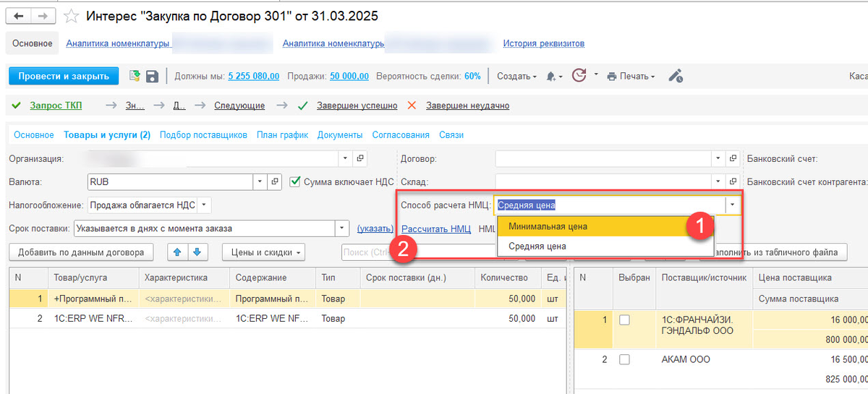
Task: Choose Минимальная цена from list
Action: click(x=605, y=226)
